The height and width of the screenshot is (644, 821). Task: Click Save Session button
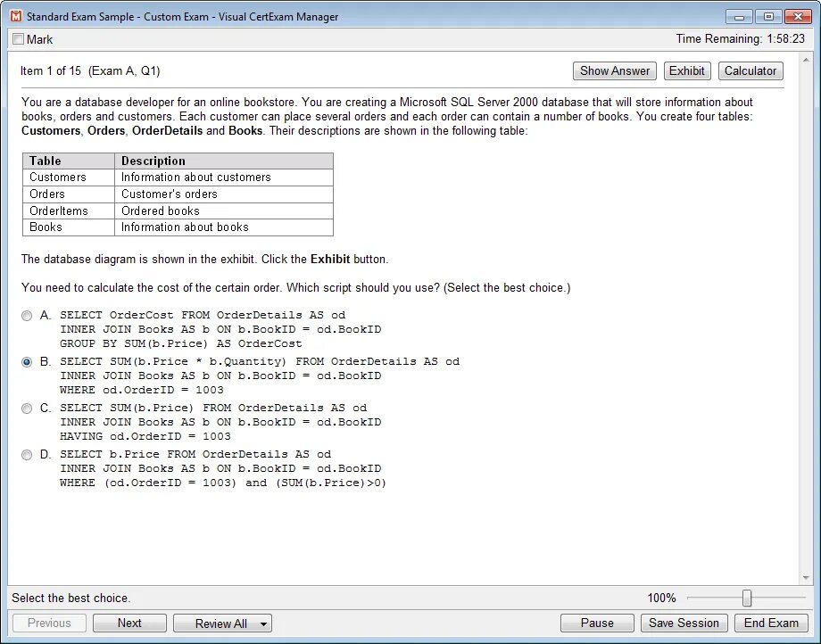pos(684,623)
